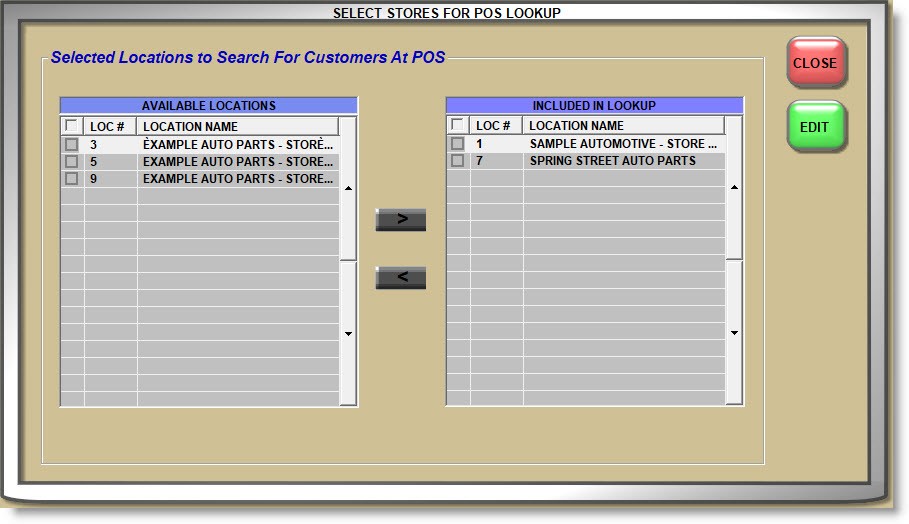
Task: Tick the checkbox for Spring Street Auto Parts
Action: 457,161
